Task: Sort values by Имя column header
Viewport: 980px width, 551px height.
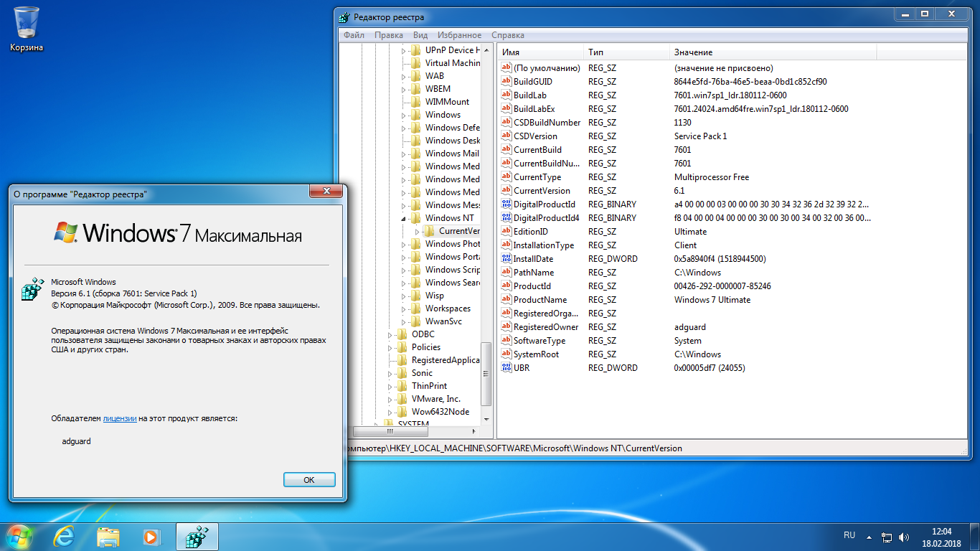Action: pos(540,52)
